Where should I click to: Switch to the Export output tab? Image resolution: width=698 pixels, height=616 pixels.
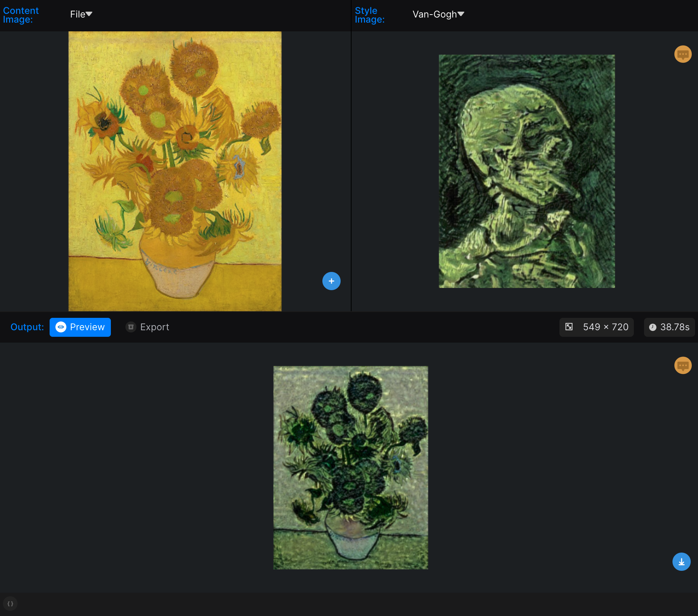point(147,327)
